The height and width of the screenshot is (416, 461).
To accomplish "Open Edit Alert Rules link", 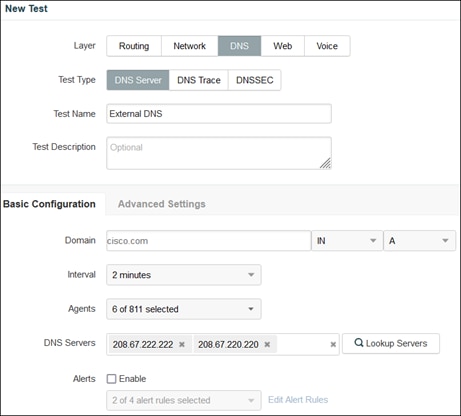I will [298, 400].
